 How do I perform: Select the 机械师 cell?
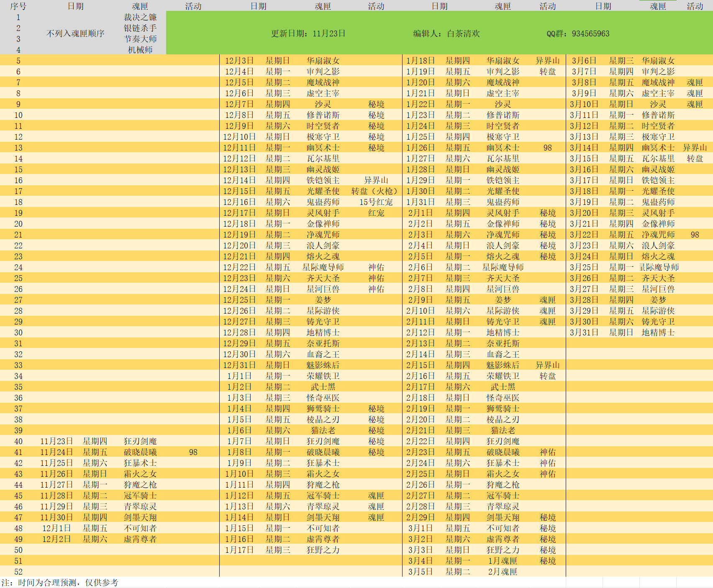[140, 50]
